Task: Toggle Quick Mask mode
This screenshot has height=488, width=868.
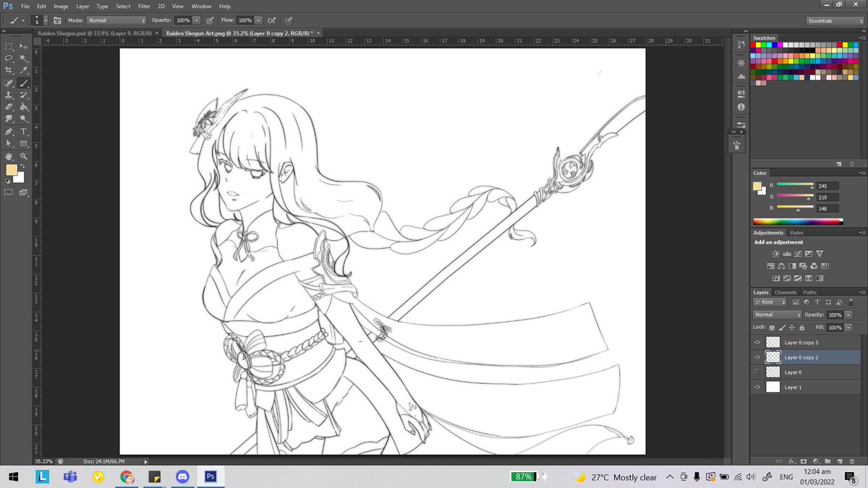Action: coord(9,192)
